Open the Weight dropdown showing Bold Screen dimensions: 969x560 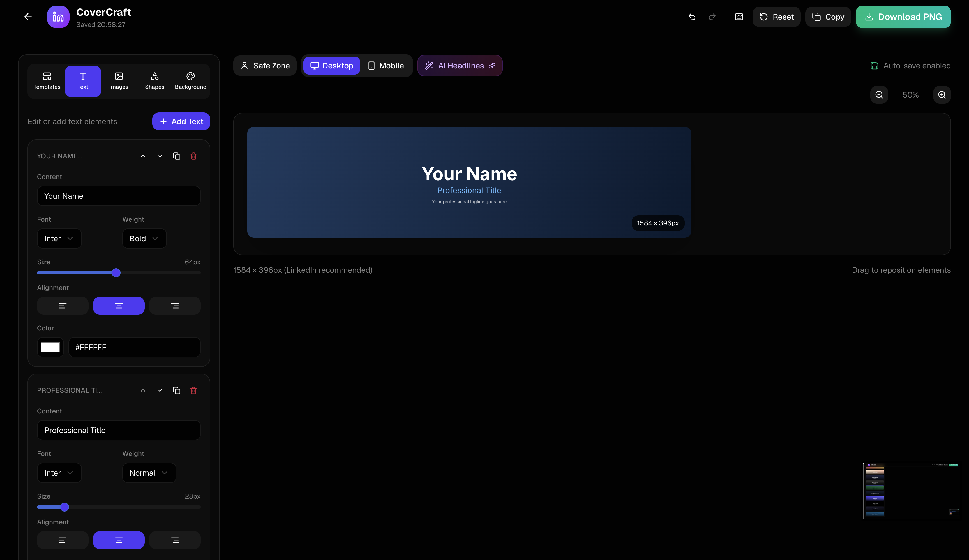tap(144, 238)
